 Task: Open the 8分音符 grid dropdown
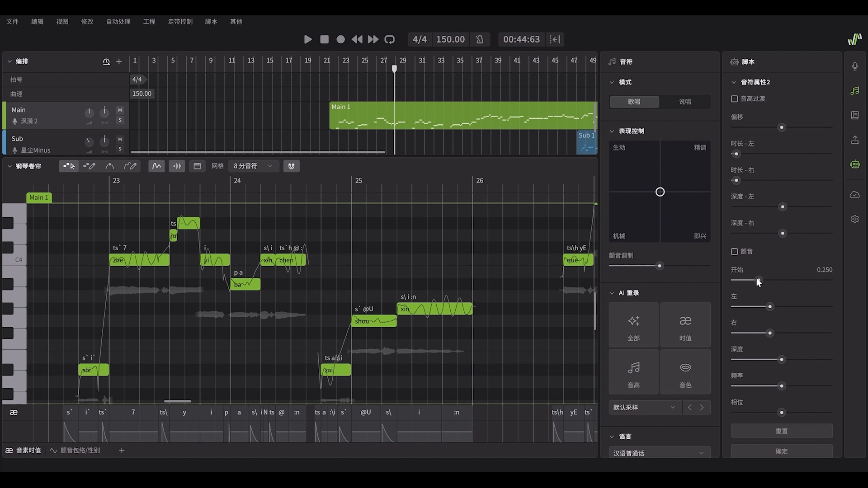click(253, 166)
